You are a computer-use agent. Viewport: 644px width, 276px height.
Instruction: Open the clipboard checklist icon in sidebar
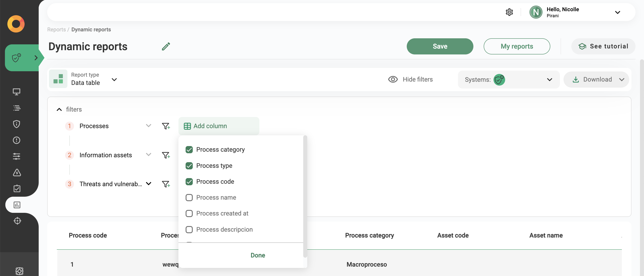click(17, 188)
